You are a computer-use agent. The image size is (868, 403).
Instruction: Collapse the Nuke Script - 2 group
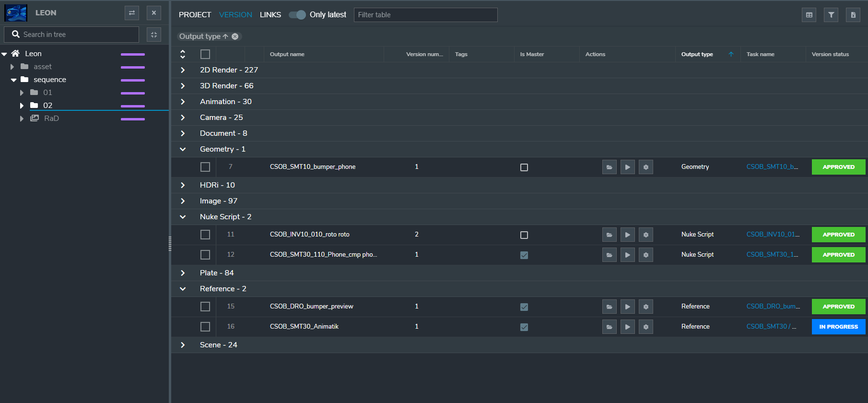point(183,217)
